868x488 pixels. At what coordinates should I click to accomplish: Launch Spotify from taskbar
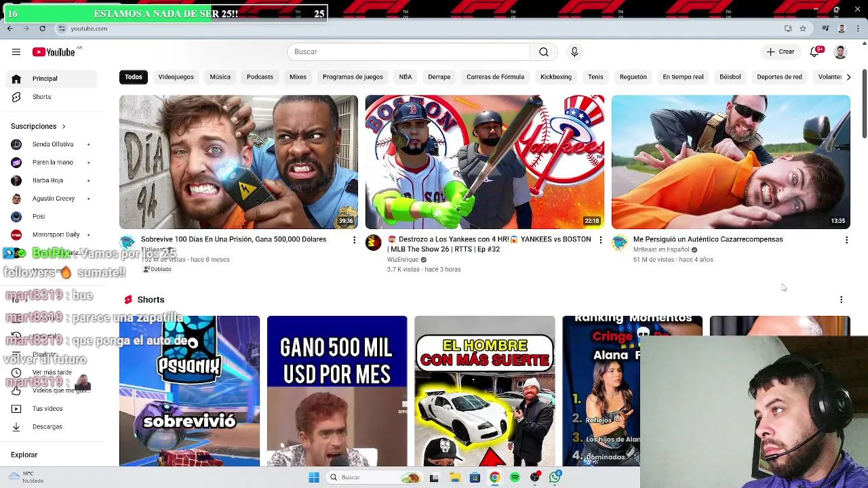(x=515, y=478)
